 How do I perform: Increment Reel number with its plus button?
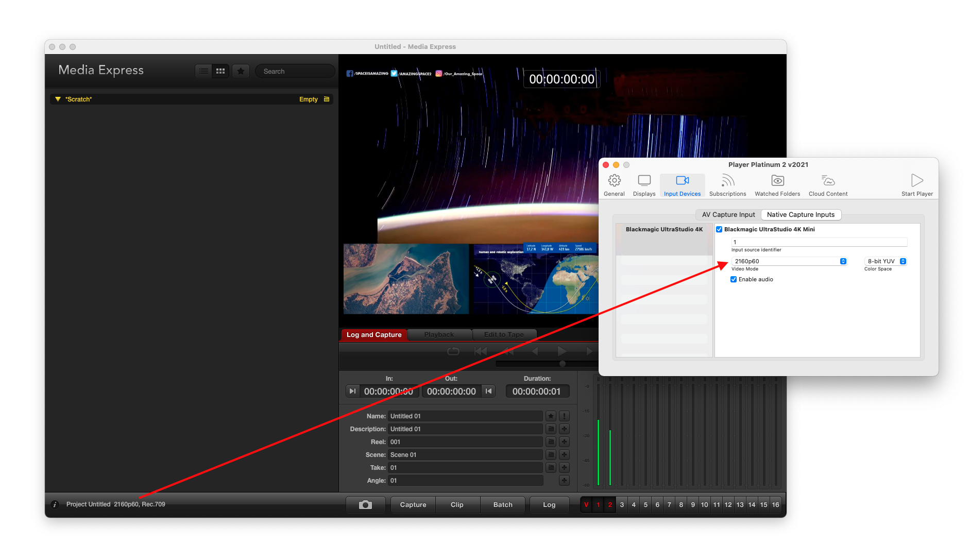tap(565, 442)
